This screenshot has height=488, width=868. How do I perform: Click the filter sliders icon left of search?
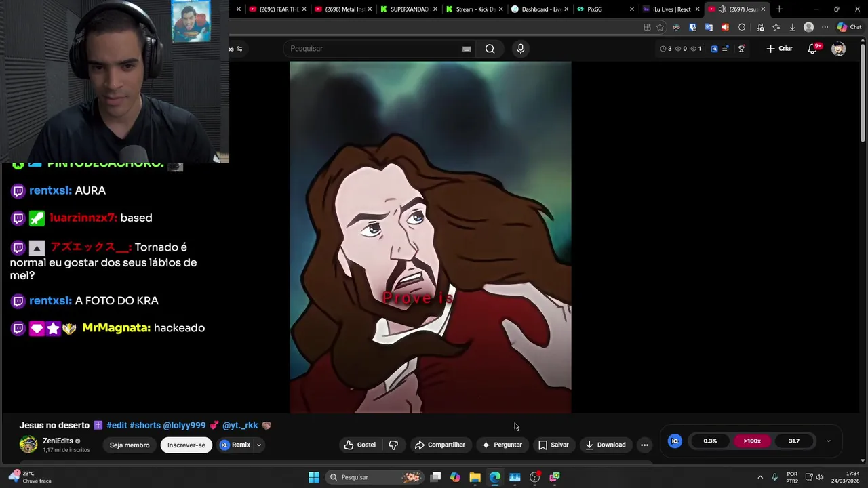239,49
